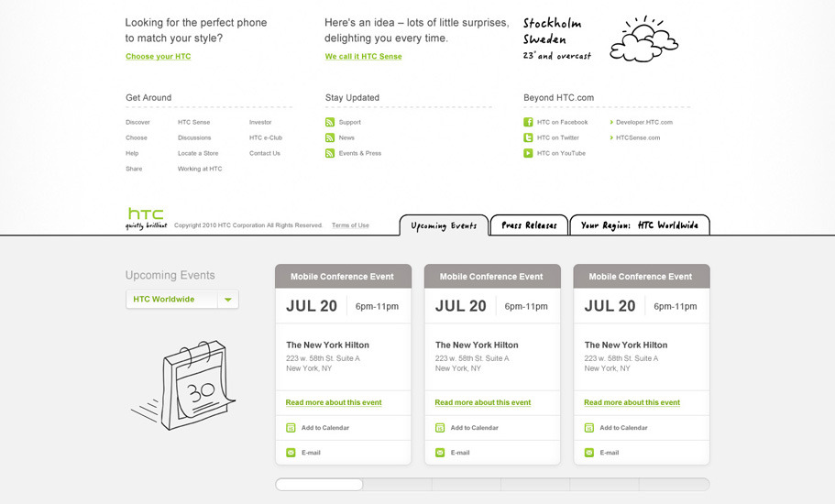Open Discover footer link
Screen dimensions: 835x504
(x=137, y=123)
